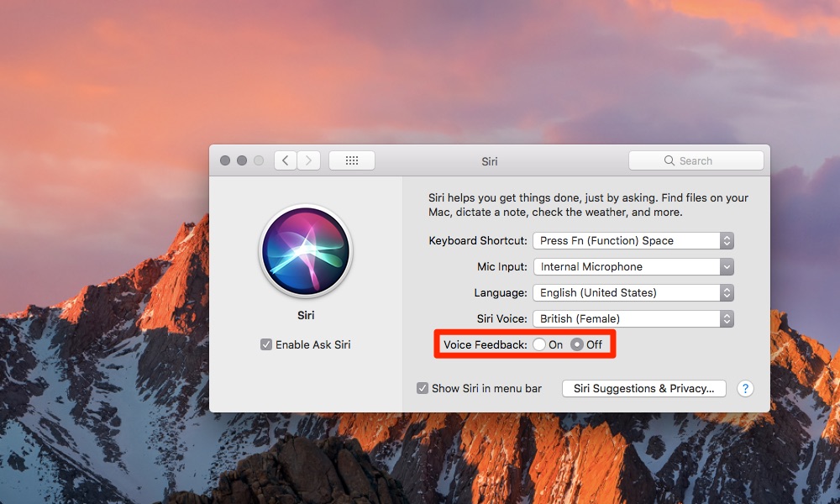The image size is (840, 504).
Task: Click the 'Keyboard Shortcut:' label
Action: pyautogui.click(x=478, y=240)
